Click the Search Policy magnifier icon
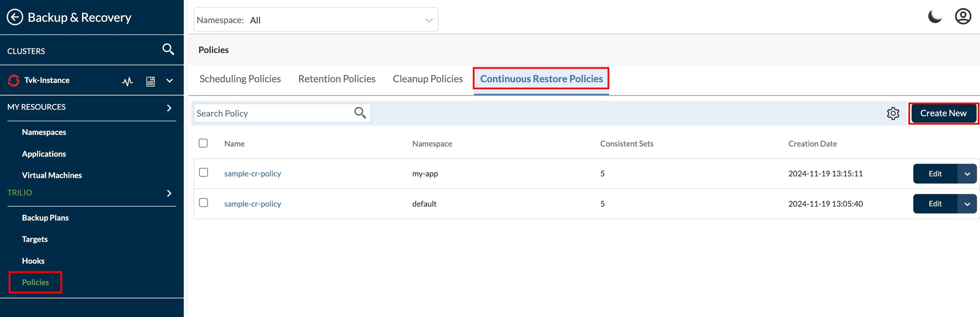The width and height of the screenshot is (980, 317). (x=360, y=113)
